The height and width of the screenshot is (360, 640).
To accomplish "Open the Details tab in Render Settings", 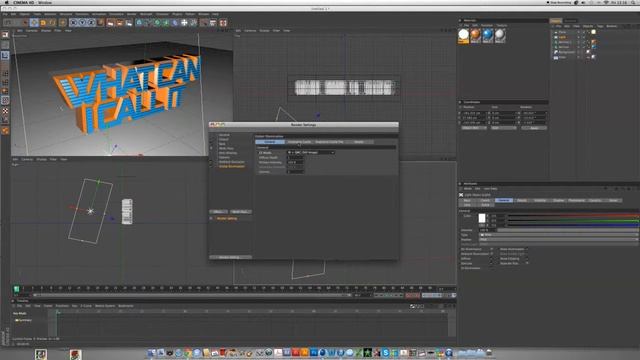I will pos(359,142).
